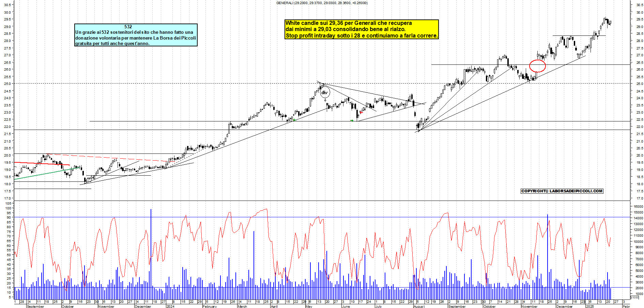This screenshot has height=308, width=644.
Task: Click the tallest blue volume bar in December 2023
Action: pos(151,254)
